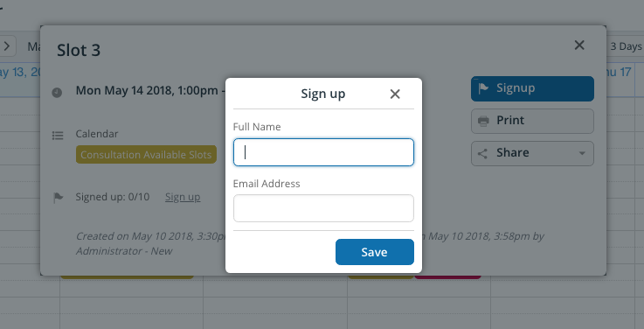Select the Consultation Available Slots calendar tag
Screen dimensions: 644x329
tap(146, 155)
